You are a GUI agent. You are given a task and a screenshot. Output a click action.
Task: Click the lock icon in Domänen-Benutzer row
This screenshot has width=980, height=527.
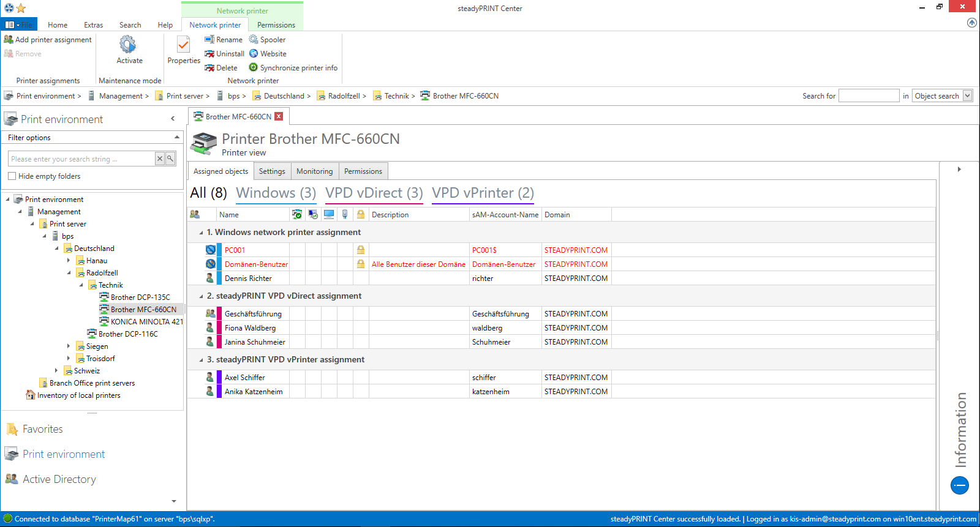(361, 264)
